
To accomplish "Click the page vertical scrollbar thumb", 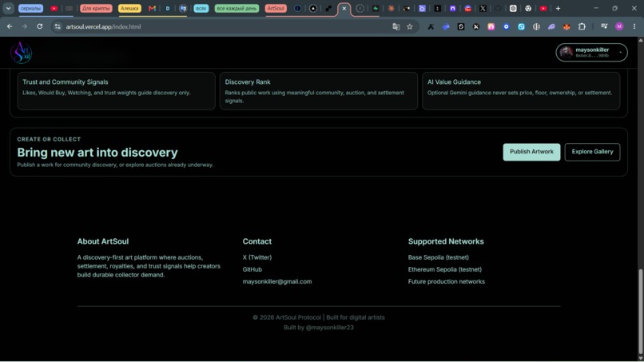I will point(640,310).
